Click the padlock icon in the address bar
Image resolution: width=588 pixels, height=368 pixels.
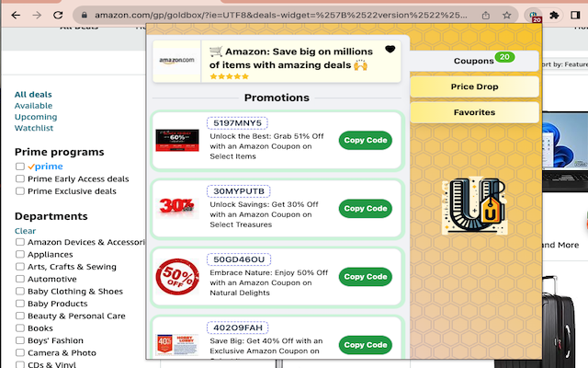[x=85, y=15]
